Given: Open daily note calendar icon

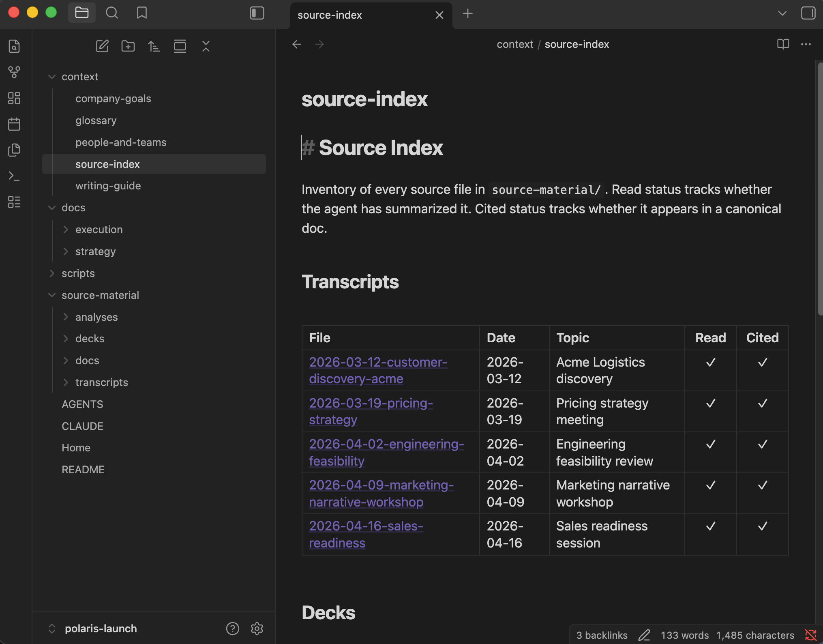Looking at the screenshot, I should (x=14, y=124).
